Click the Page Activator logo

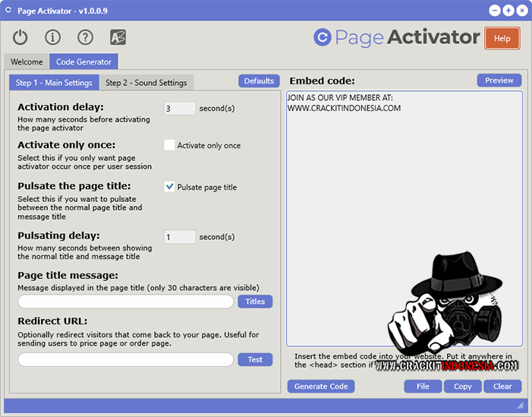click(396, 37)
